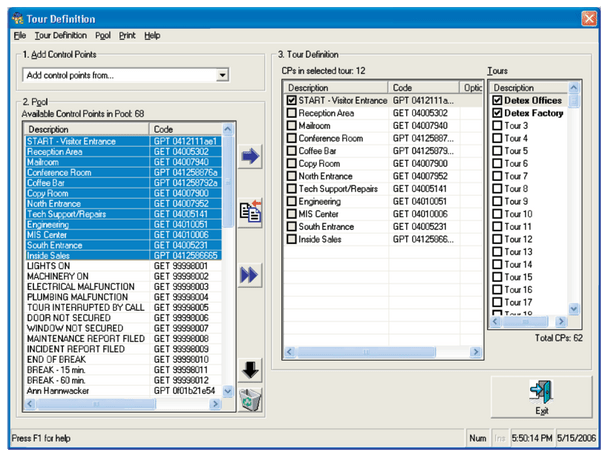The height and width of the screenshot is (457, 608).
Task: Click the double blue arrow add-all icon
Action: (250, 275)
